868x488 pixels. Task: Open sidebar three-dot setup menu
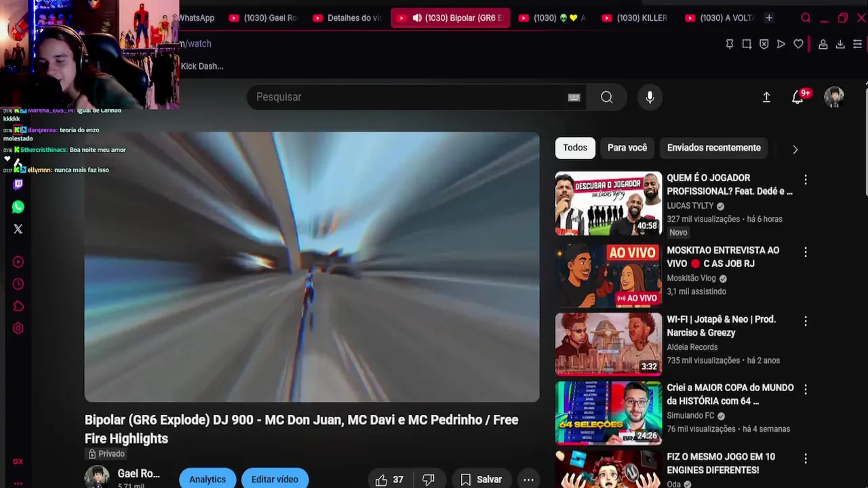(x=18, y=484)
